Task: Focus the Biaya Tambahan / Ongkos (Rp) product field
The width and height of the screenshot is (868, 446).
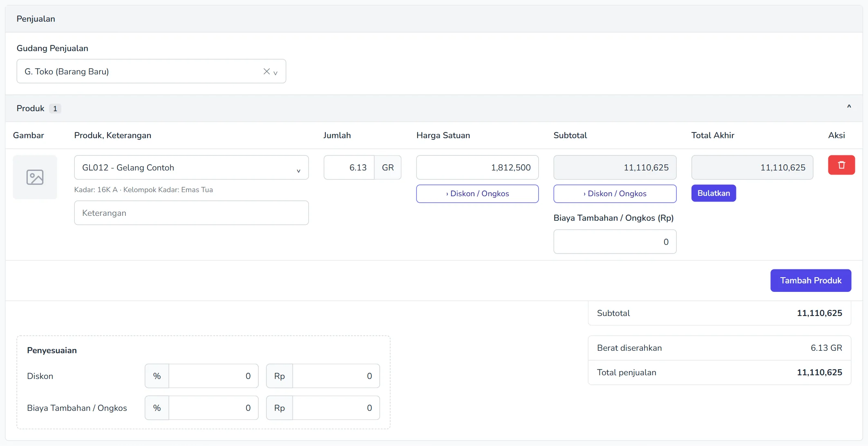Action: (615, 242)
